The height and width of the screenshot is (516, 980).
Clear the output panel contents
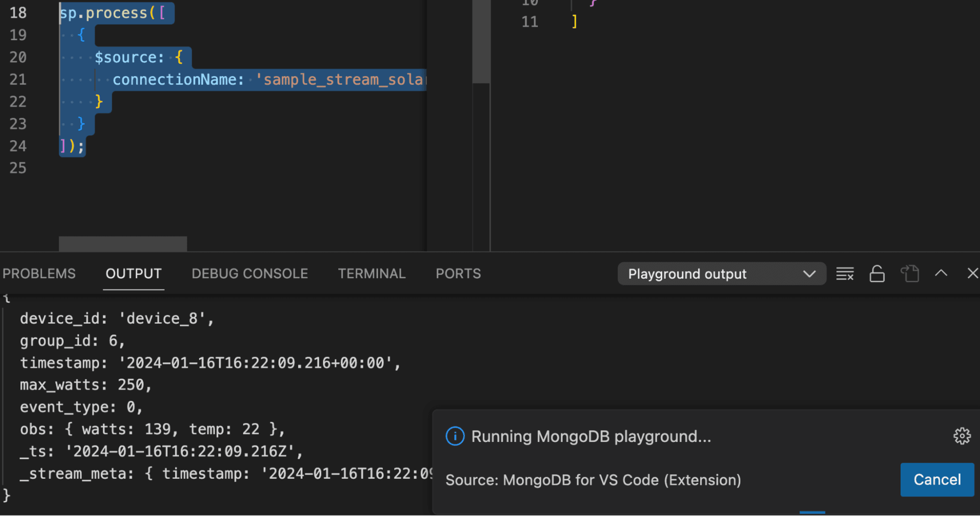pos(845,274)
